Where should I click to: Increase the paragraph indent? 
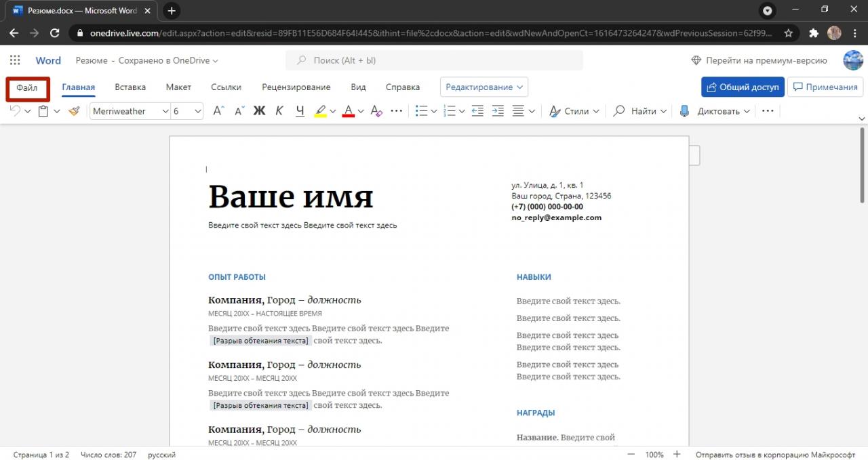tap(498, 111)
